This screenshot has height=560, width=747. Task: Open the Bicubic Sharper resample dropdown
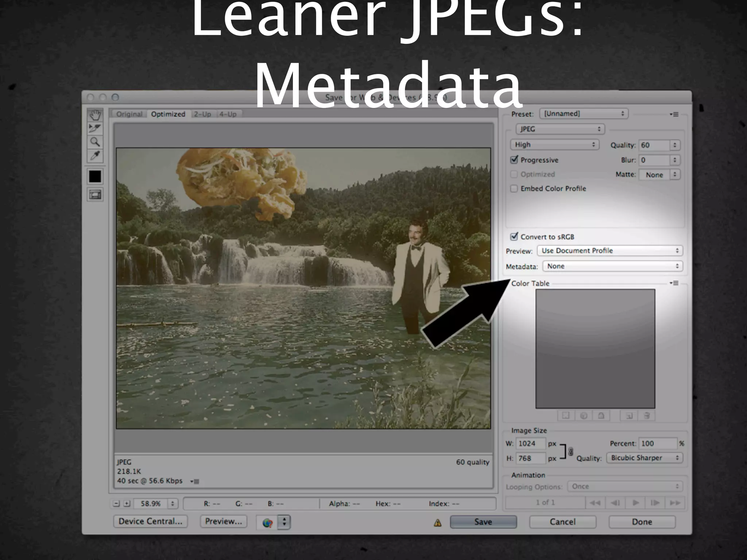[645, 458]
